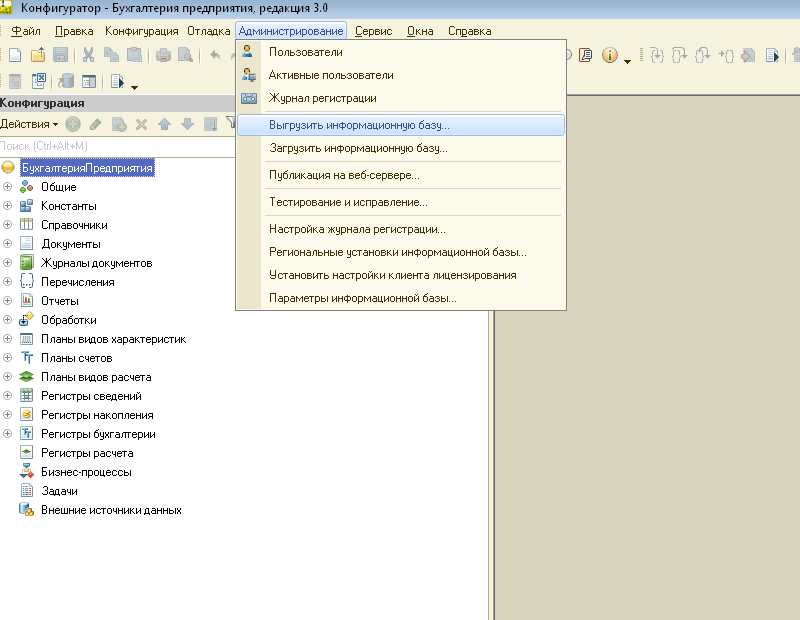This screenshot has height=620, width=800.
Task: Open the Сервис menu
Action: point(373,31)
